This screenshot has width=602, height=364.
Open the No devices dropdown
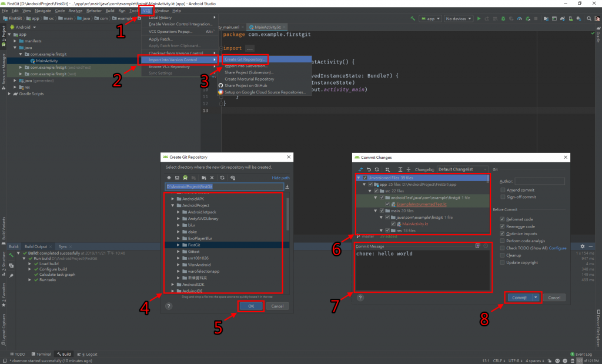coord(459,18)
